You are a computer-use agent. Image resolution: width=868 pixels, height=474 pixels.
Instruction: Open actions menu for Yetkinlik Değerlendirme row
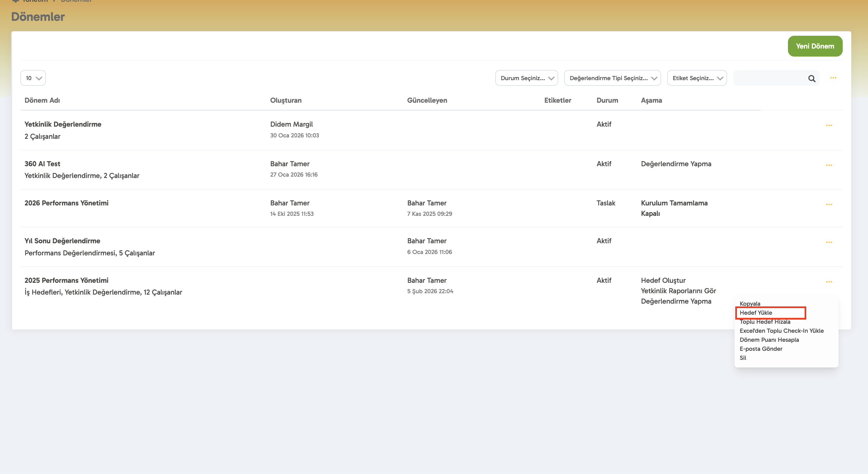[829, 125]
